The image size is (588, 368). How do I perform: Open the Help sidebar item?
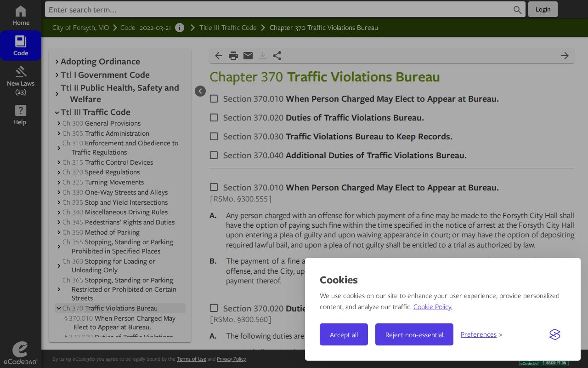(21, 115)
